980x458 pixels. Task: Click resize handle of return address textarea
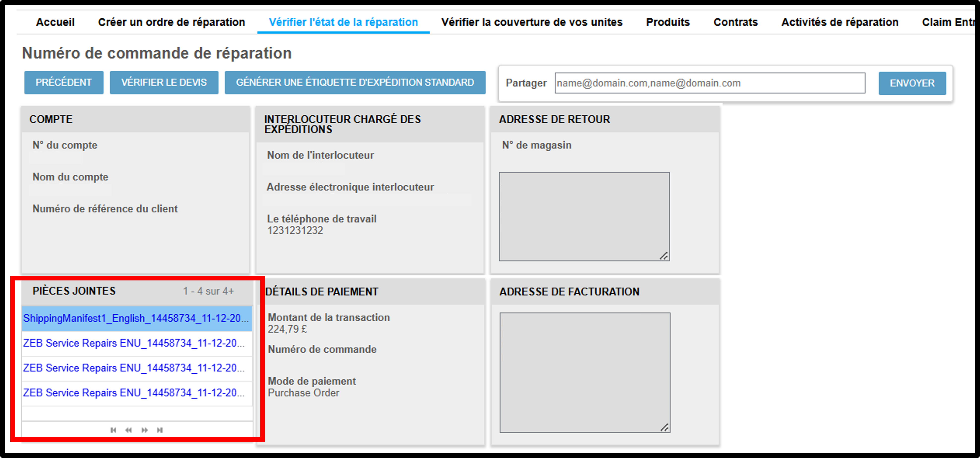[664, 256]
